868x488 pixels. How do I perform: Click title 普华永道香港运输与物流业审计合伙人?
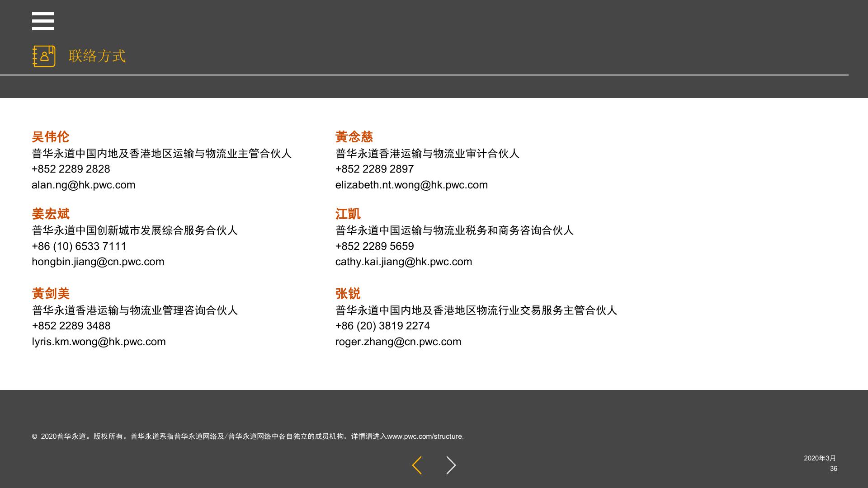[x=427, y=154]
